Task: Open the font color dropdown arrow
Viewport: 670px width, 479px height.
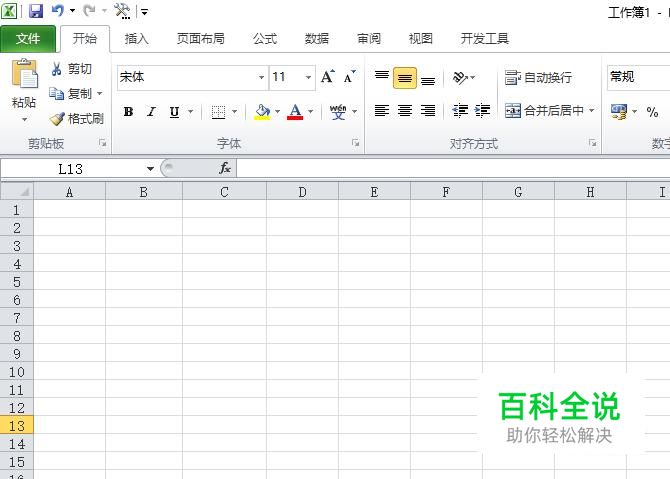Action: pos(311,112)
